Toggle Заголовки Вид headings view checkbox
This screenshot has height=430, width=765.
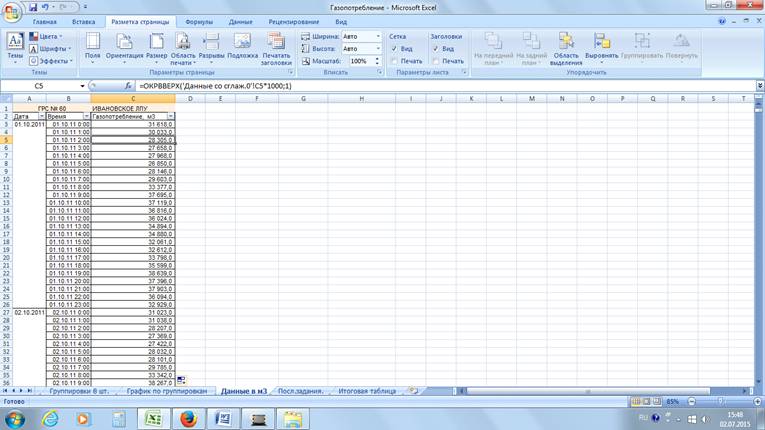point(436,49)
